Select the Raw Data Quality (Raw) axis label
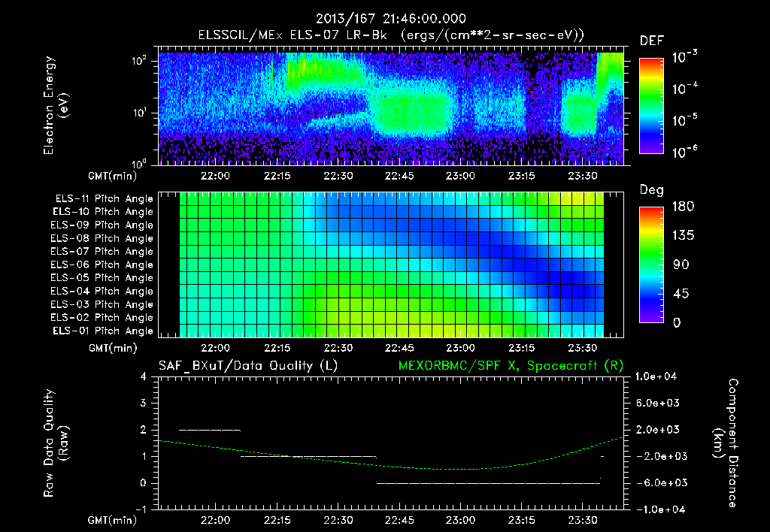Image resolution: width=770 pixels, height=532 pixels. tap(55, 443)
